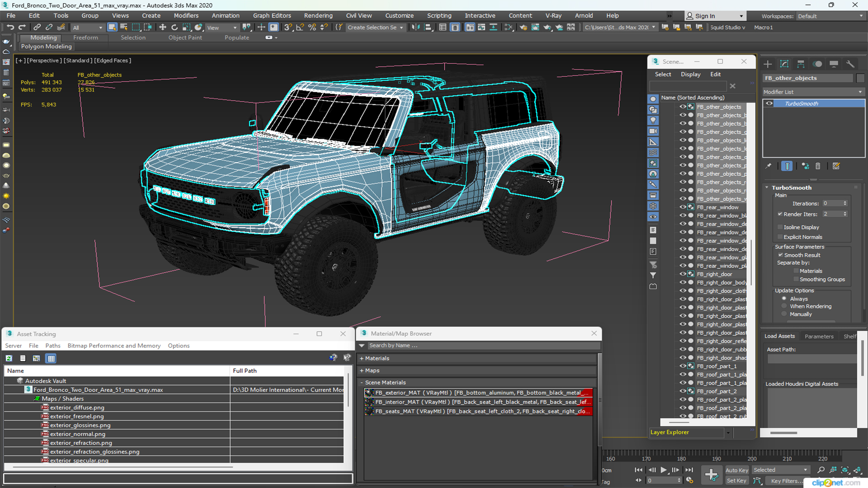
Task: Toggle Percent Snap in main toolbar
Action: click(312, 27)
